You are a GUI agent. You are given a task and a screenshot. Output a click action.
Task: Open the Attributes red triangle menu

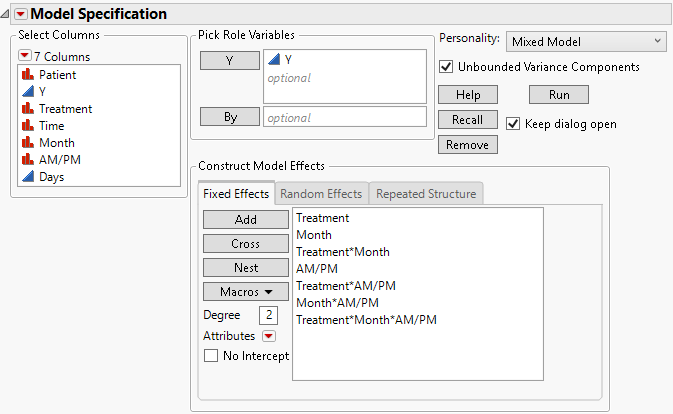click(x=268, y=336)
